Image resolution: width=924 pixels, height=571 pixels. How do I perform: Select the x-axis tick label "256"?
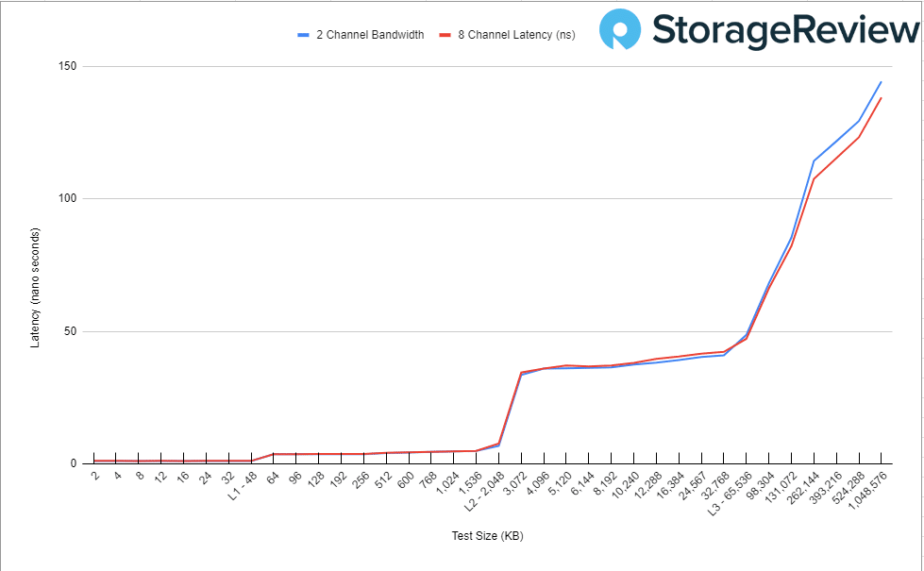(x=361, y=479)
